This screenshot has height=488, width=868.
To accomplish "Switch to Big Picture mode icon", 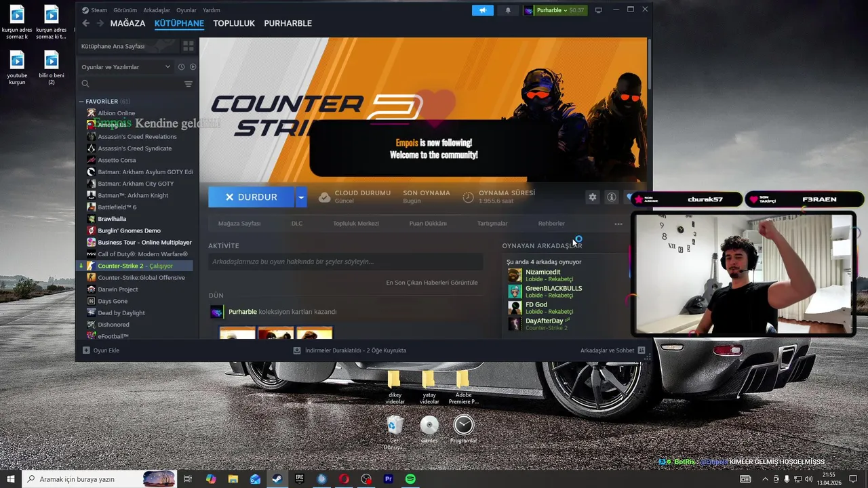I will pyautogui.click(x=598, y=10).
